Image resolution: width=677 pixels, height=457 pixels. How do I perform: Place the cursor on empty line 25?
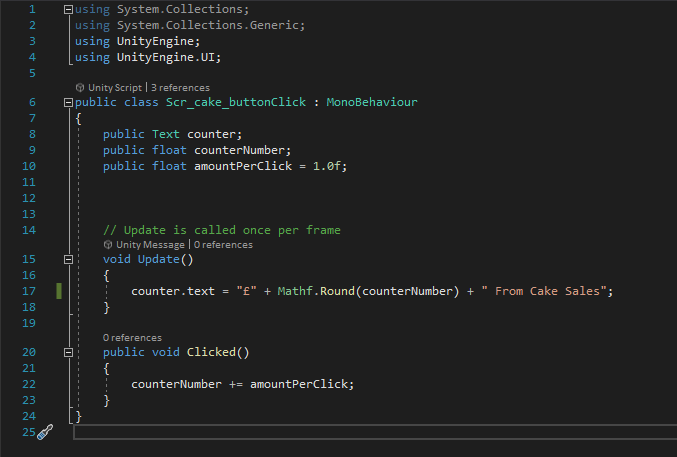(300, 432)
